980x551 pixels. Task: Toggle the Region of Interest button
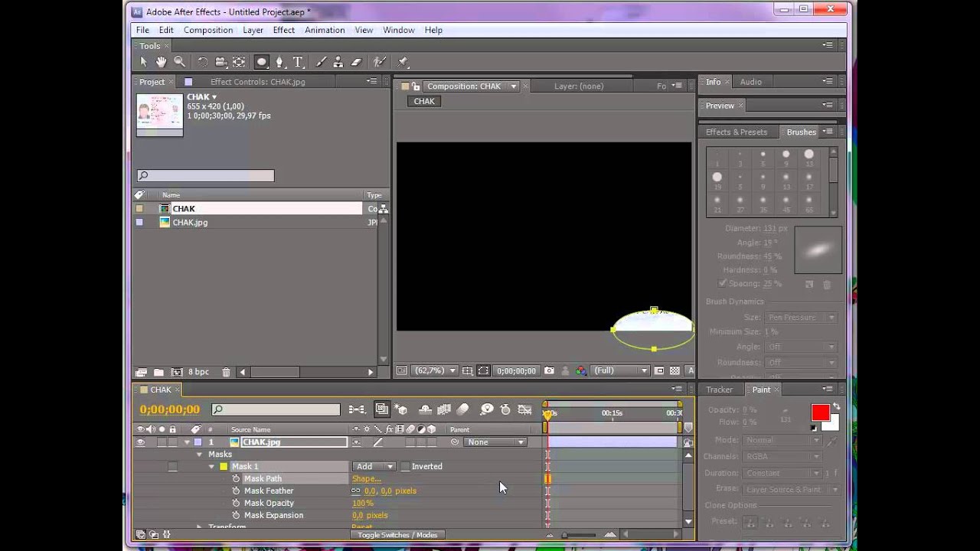point(659,371)
